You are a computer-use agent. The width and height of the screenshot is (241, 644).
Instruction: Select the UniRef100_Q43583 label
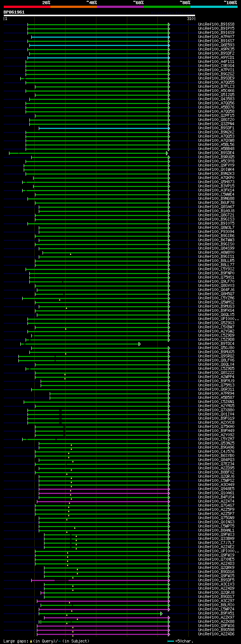pyautogui.click(x=216, y=99)
